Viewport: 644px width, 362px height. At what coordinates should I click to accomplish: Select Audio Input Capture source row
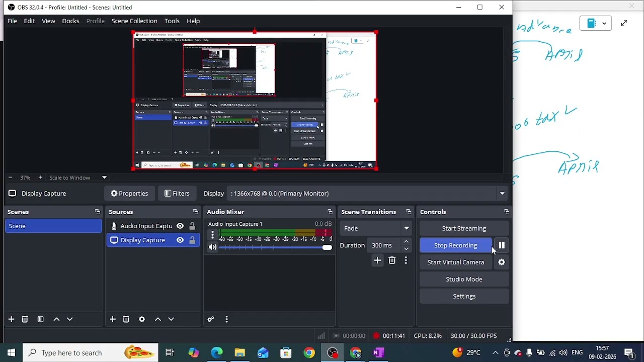point(153,226)
